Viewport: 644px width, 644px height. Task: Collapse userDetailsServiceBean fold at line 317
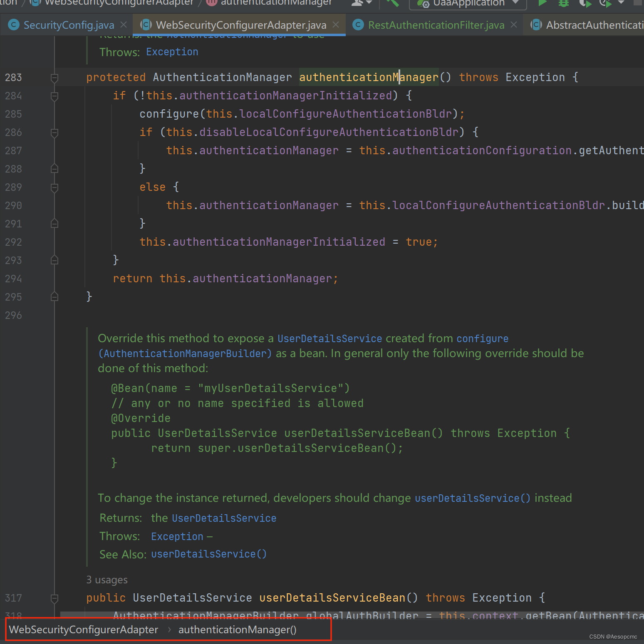click(x=54, y=598)
